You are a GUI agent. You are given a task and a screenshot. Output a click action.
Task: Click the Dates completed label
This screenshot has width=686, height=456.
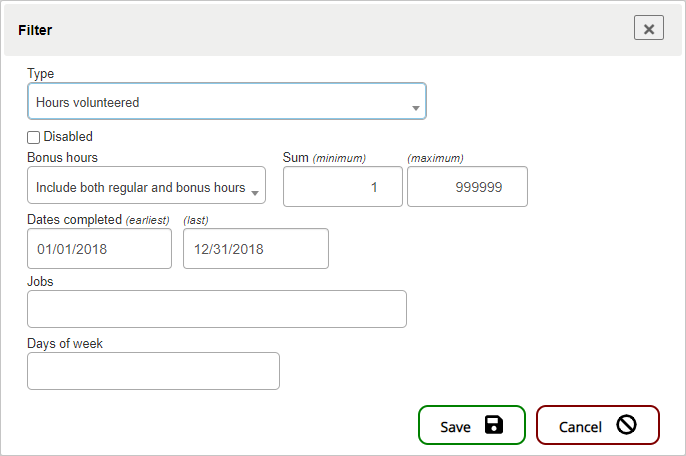pos(74,219)
